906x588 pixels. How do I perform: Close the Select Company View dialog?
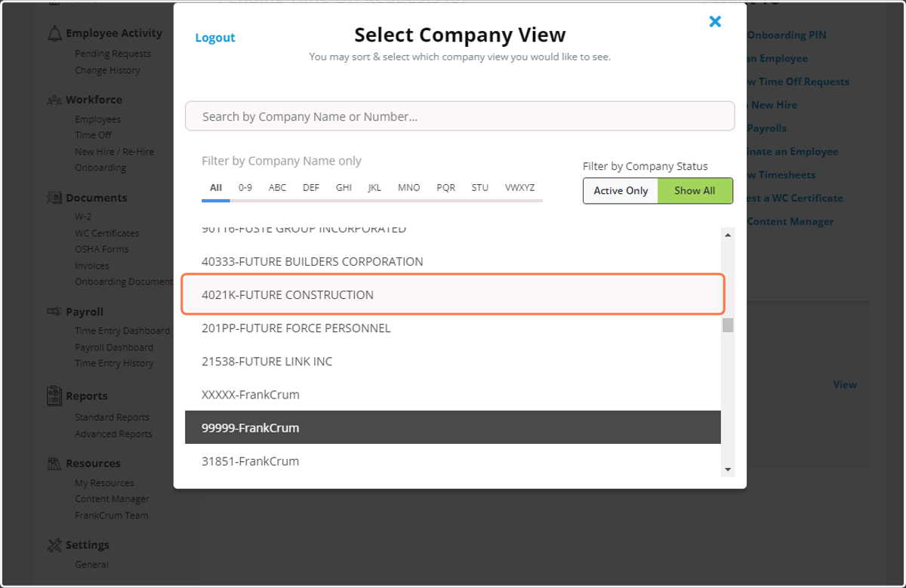[715, 22]
